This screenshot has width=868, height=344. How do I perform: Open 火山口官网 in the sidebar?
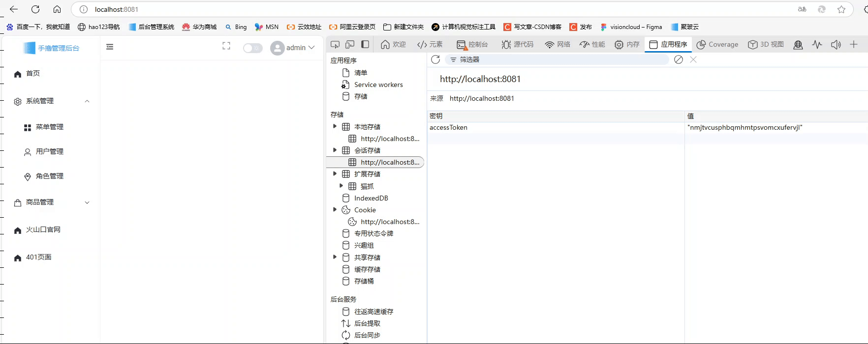point(51,229)
